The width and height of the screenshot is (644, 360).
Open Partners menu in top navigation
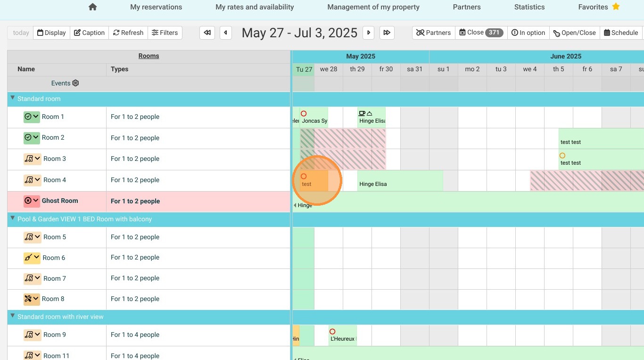pyautogui.click(x=467, y=7)
